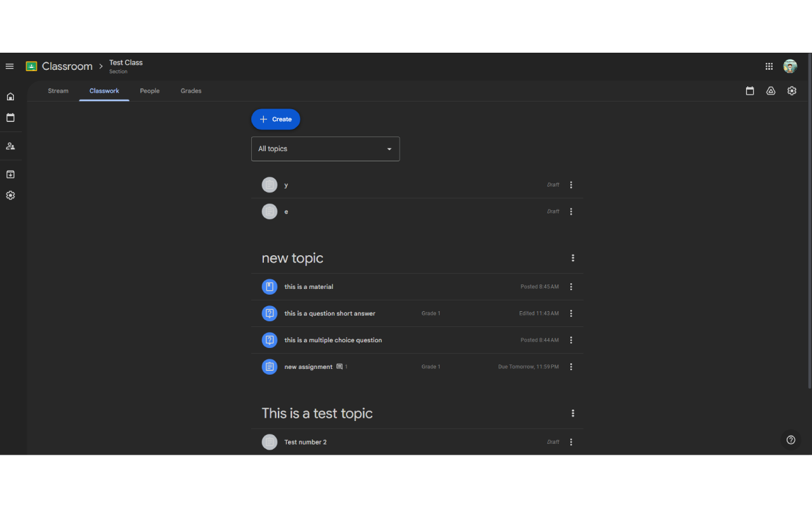The image size is (812, 508).
Task: Click comment icon on 'new assignment'
Action: point(339,367)
